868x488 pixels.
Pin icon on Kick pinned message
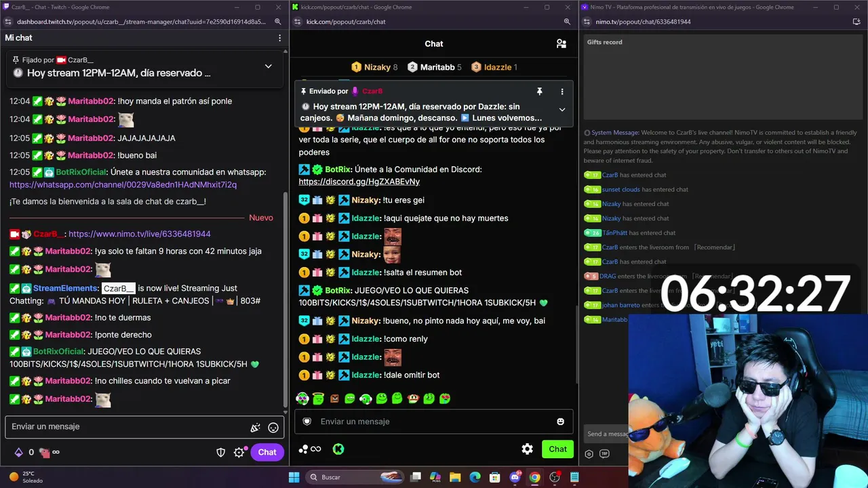539,91
